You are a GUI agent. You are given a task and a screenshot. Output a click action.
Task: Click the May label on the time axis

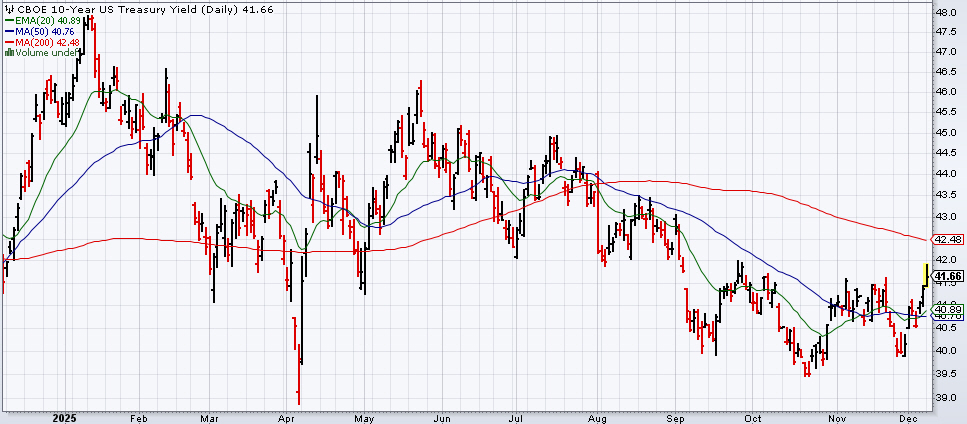(x=364, y=418)
